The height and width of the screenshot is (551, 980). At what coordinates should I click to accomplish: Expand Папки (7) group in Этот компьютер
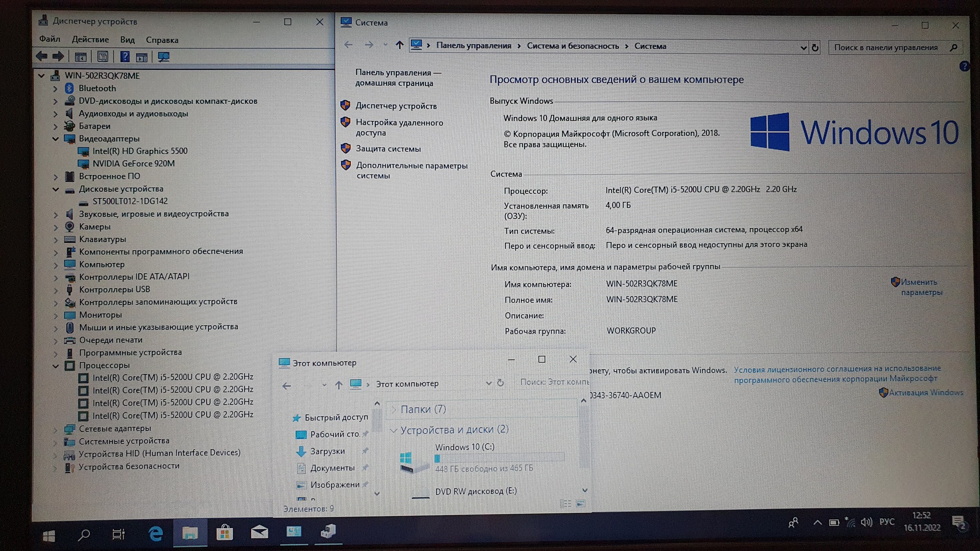(x=393, y=409)
